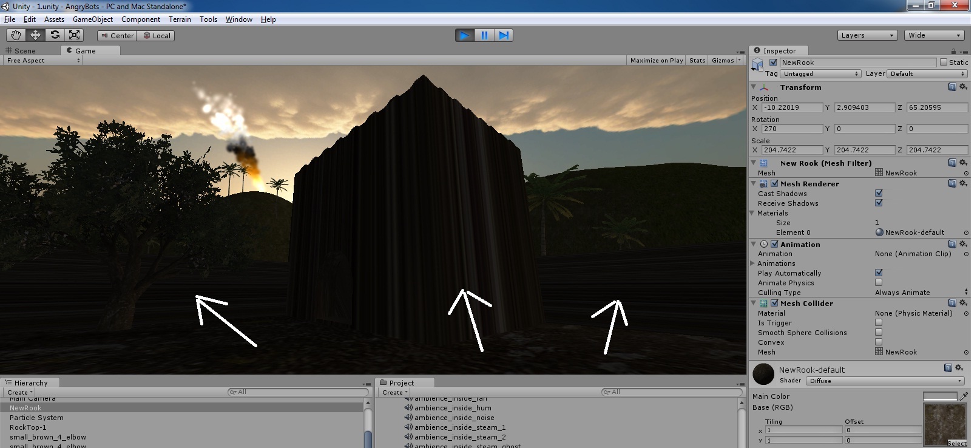Image resolution: width=980 pixels, height=448 pixels.
Task: Enable Smooth Sphere Collisions
Action: pyautogui.click(x=879, y=332)
